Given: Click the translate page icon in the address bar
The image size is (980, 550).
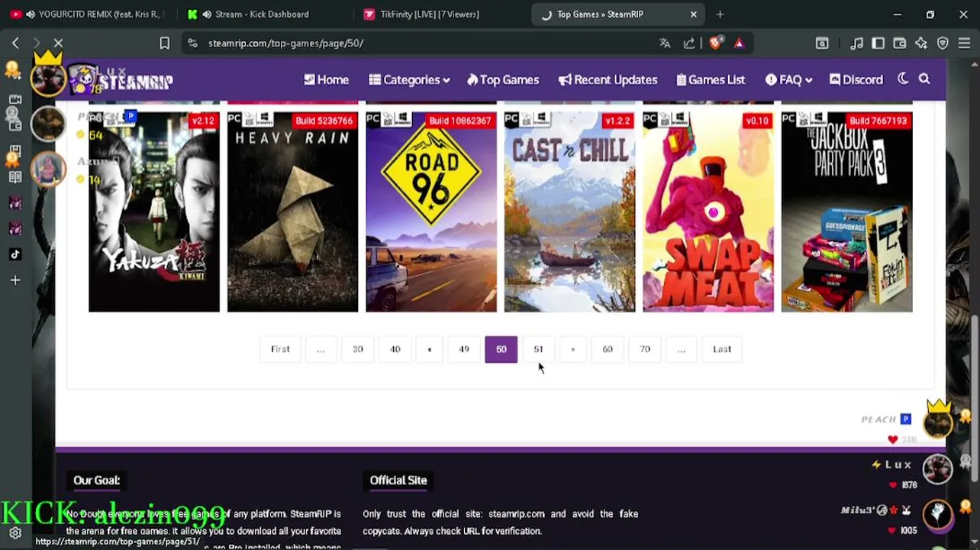Looking at the screenshot, I should [665, 44].
